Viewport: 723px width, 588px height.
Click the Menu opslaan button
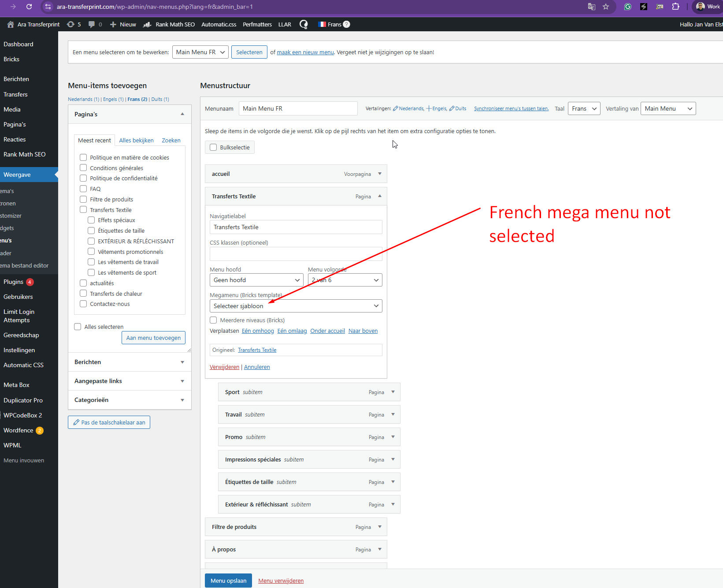228,581
